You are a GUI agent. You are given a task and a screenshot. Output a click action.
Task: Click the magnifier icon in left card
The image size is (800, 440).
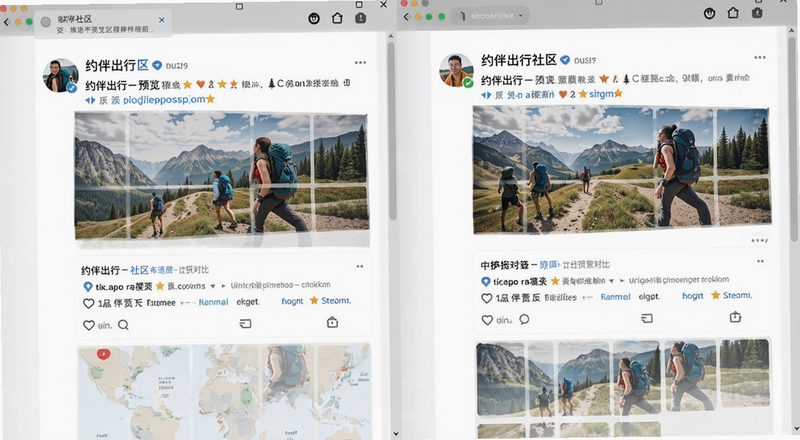(123, 325)
